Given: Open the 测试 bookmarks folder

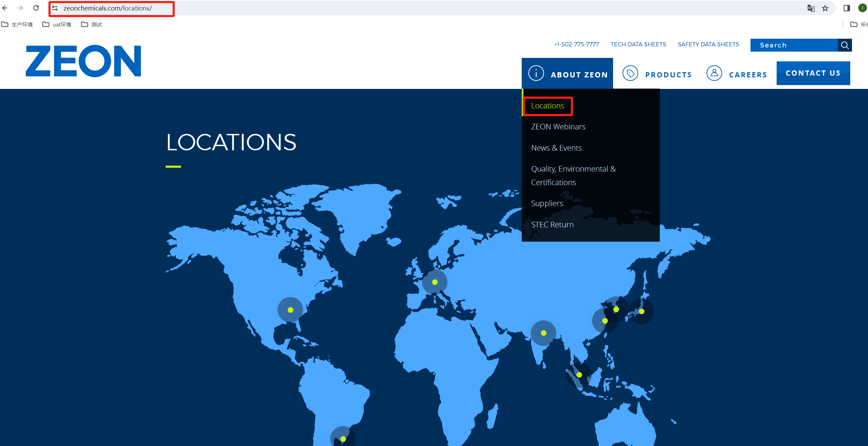Looking at the screenshot, I should tap(92, 24).
